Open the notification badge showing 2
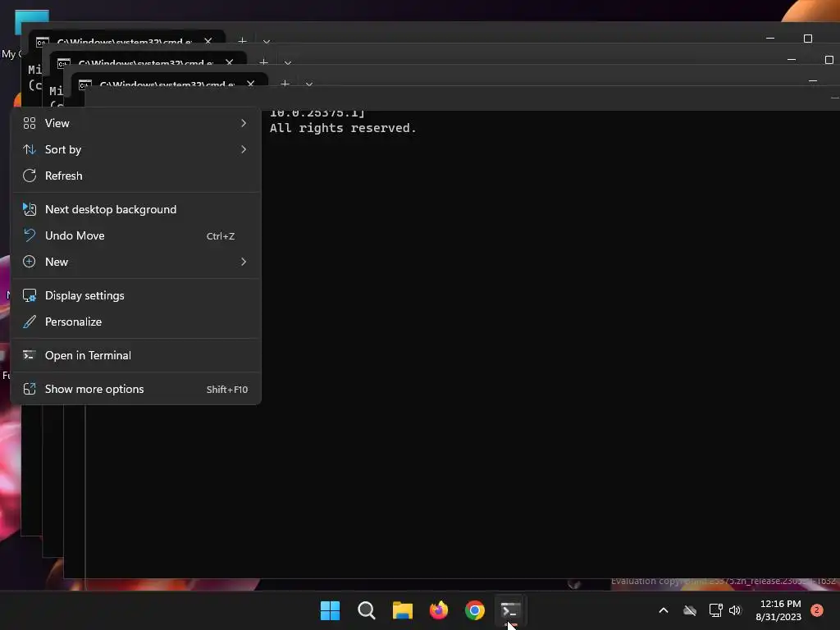 pyautogui.click(x=817, y=610)
